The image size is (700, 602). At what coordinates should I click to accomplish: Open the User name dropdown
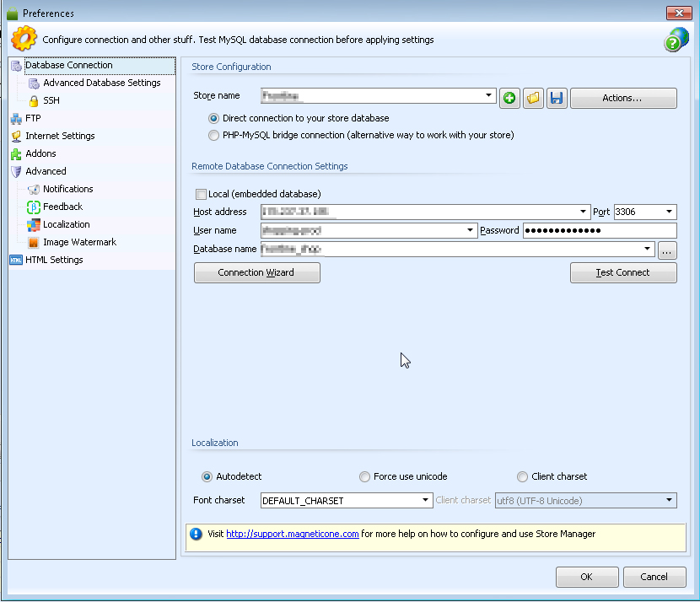click(x=470, y=230)
